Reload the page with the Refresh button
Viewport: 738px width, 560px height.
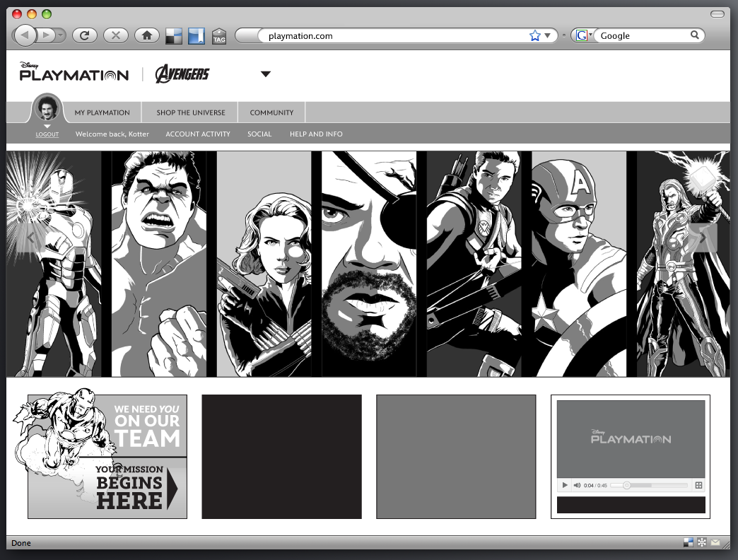[x=85, y=35]
